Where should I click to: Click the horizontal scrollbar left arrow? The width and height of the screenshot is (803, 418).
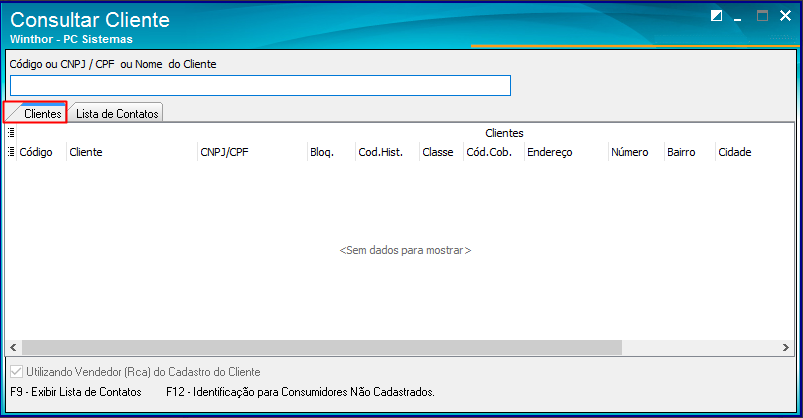click(x=13, y=348)
